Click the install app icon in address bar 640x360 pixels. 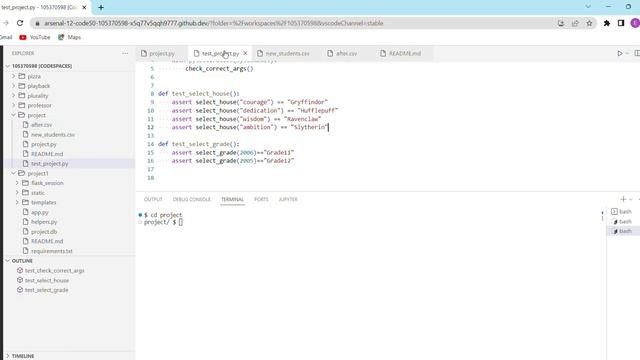tap(561, 23)
